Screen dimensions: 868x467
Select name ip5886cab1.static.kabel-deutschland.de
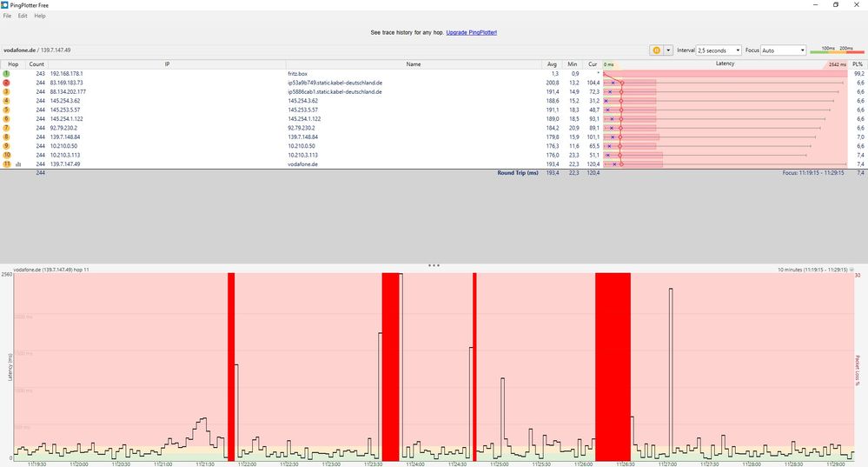pyautogui.click(x=335, y=91)
